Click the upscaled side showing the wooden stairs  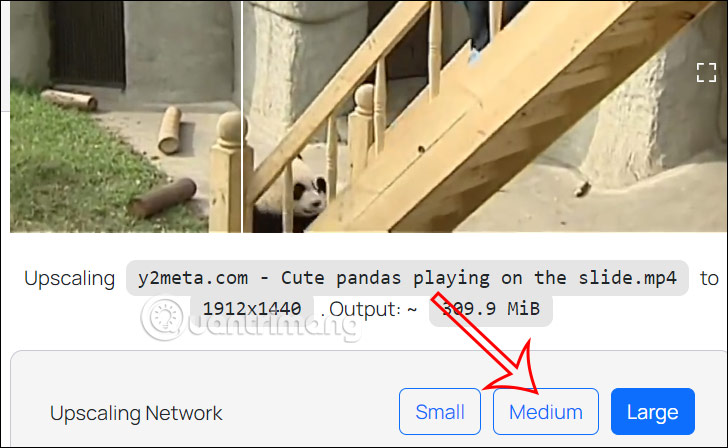(x=485, y=116)
